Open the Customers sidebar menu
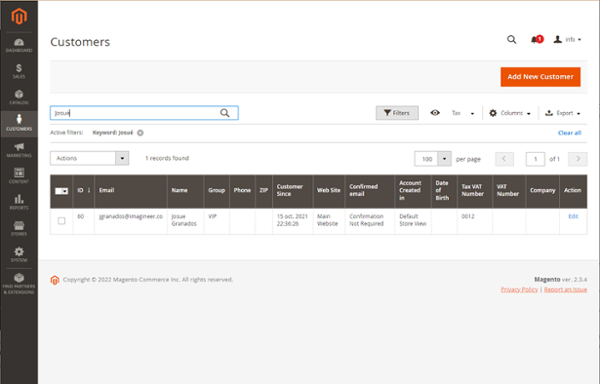 pos(19,124)
